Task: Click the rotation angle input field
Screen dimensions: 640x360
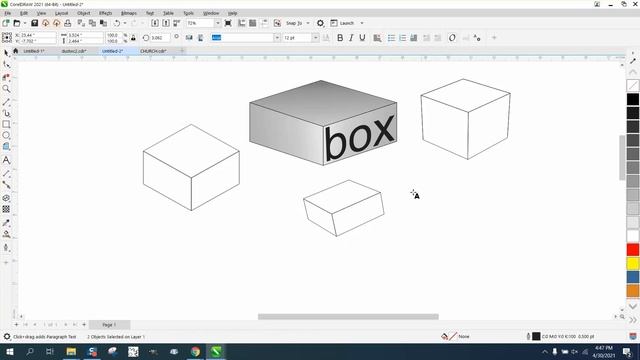Action: click(x=160, y=38)
